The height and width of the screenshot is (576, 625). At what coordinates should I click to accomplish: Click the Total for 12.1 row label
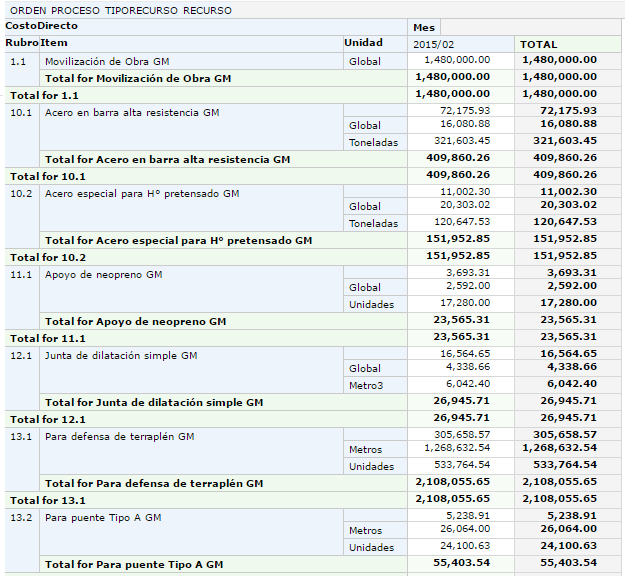pyautogui.click(x=47, y=419)
